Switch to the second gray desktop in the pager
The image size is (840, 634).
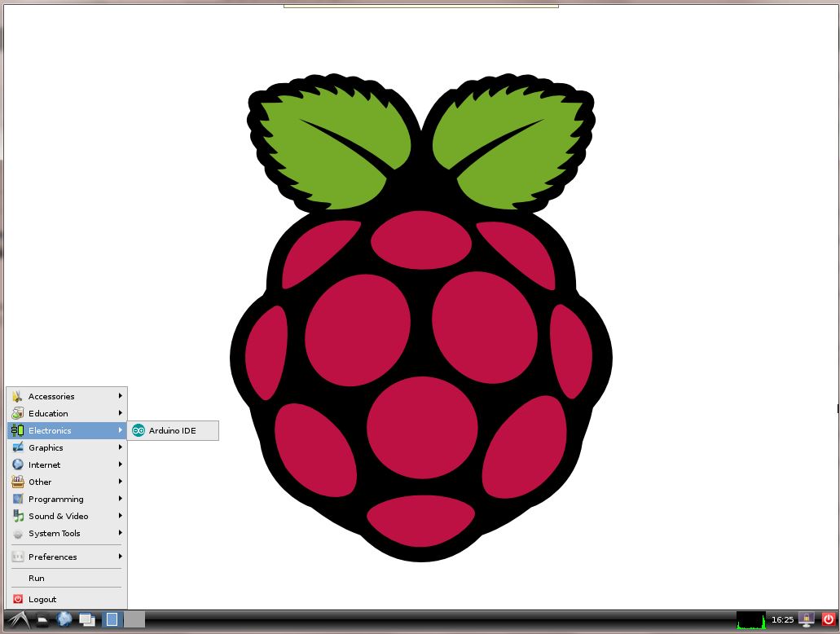(134, 619)
